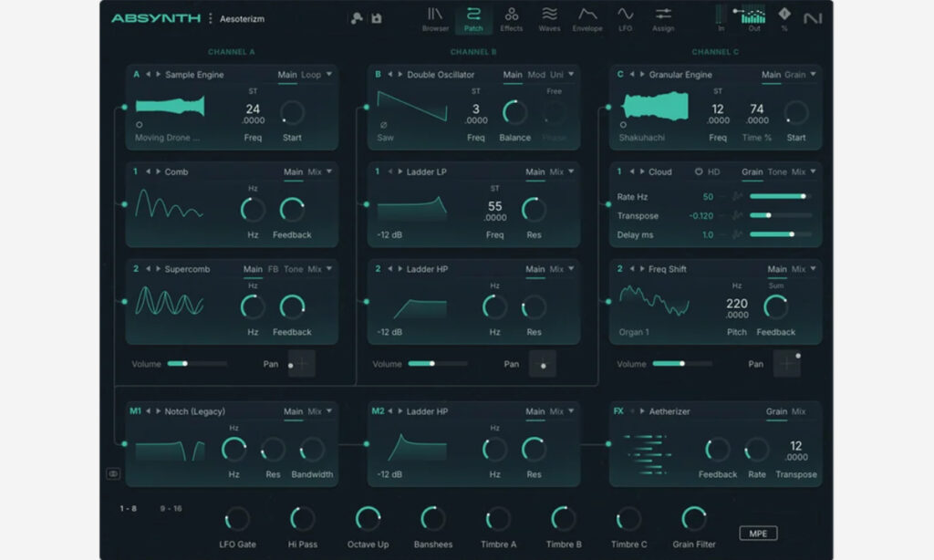Show macros 9 - 16
Viewport: 934px width, 560px height.
coord(171,508)
